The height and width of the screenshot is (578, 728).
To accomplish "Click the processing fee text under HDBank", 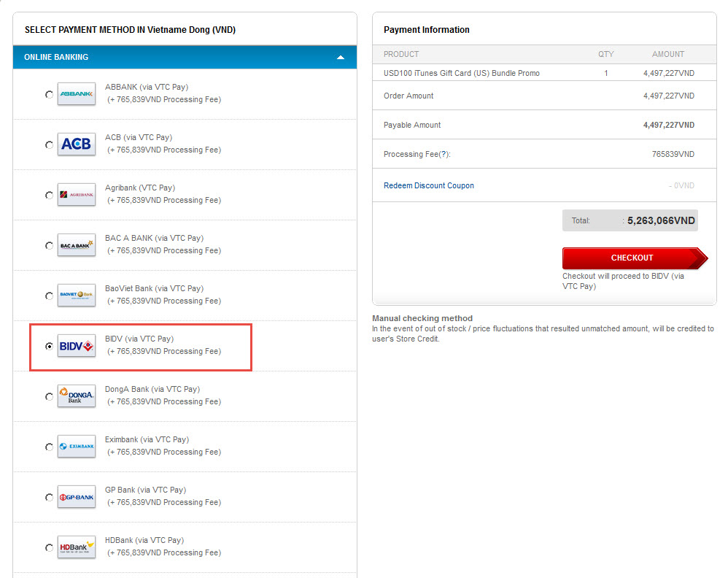I will pyautogui.click(x=164, y=552).
